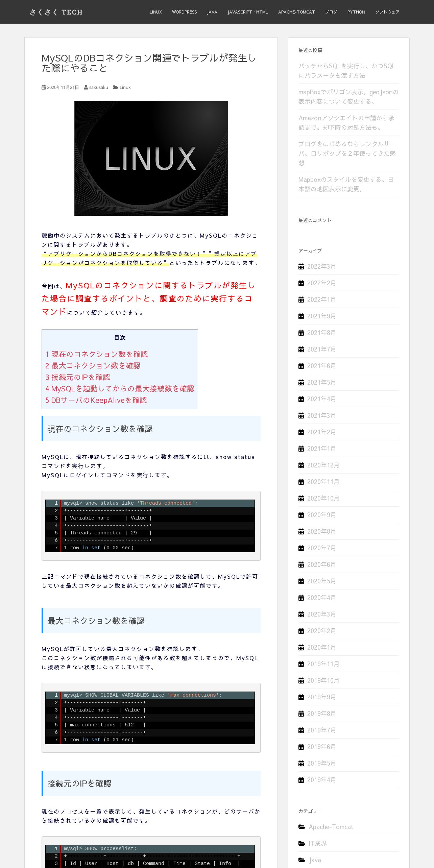
Task: Open recent post ブログをはじめるならレンタルサーバ
Action: [x=347, y=153]
